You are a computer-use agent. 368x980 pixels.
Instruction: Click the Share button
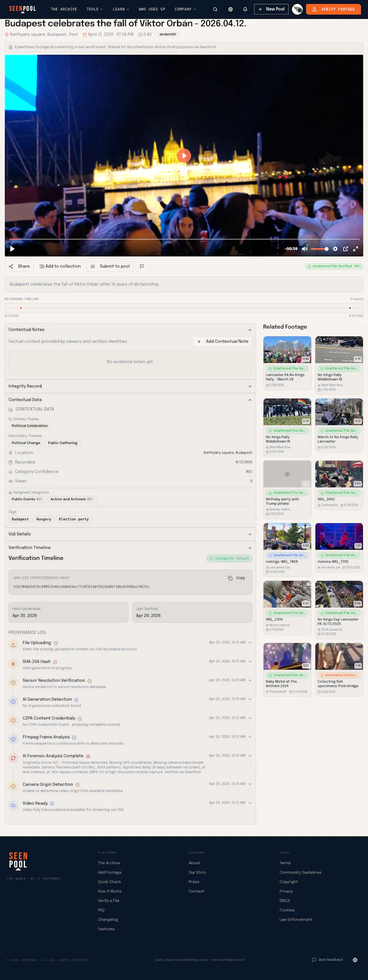click(19, 267)
